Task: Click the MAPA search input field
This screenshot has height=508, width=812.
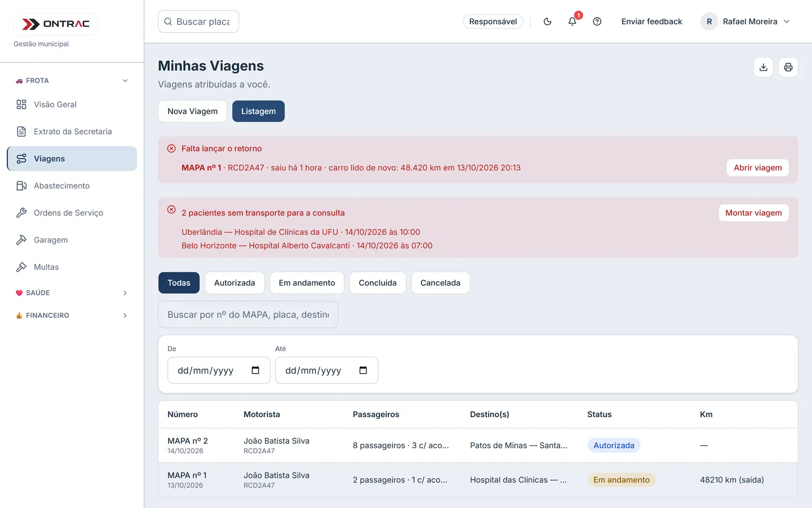Action: pyautogui.click(x=248, y=314)
